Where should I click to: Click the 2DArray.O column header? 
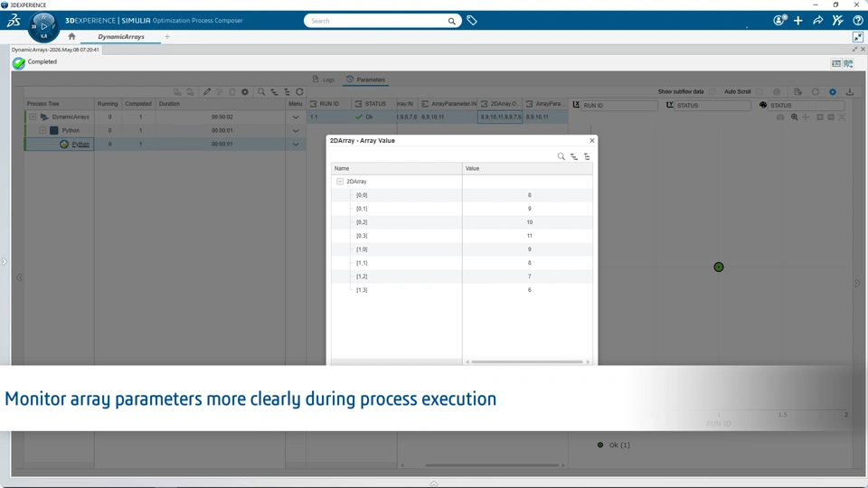pos(500,103)
